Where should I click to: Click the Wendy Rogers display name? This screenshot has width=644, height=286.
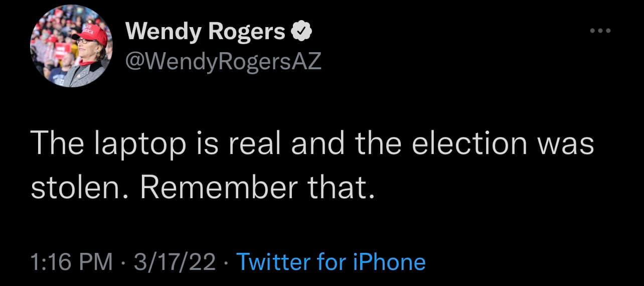point(206,33)
